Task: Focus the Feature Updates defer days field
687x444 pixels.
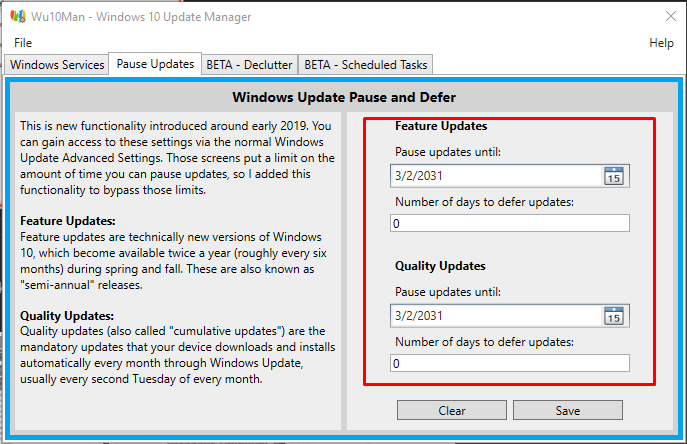Action: point(510,224)
